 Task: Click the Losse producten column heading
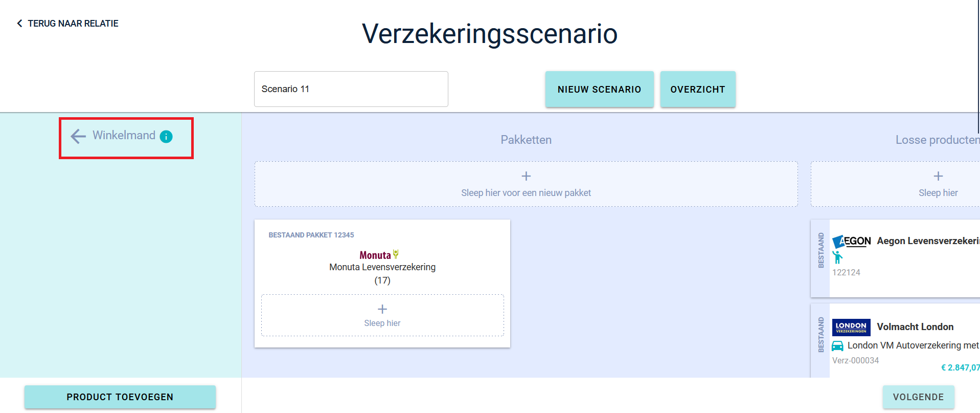point(938,140)
